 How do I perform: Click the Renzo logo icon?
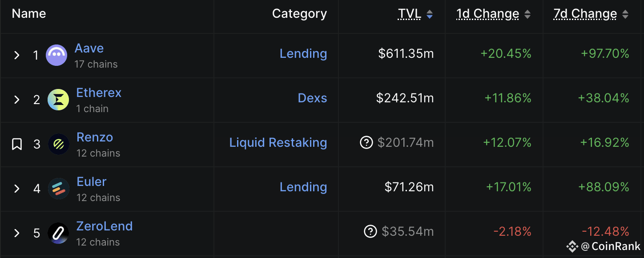[59, 144]
